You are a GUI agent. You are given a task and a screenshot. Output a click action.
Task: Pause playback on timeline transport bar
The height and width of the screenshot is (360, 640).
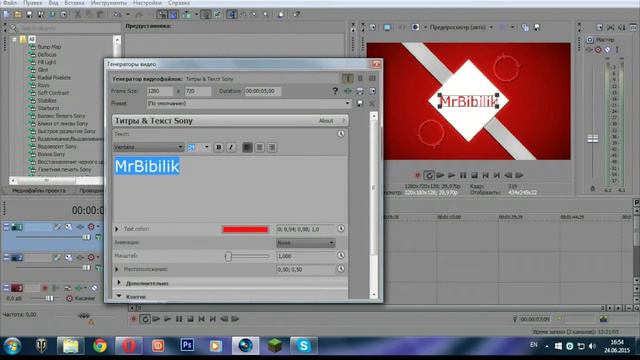point(179,319)
